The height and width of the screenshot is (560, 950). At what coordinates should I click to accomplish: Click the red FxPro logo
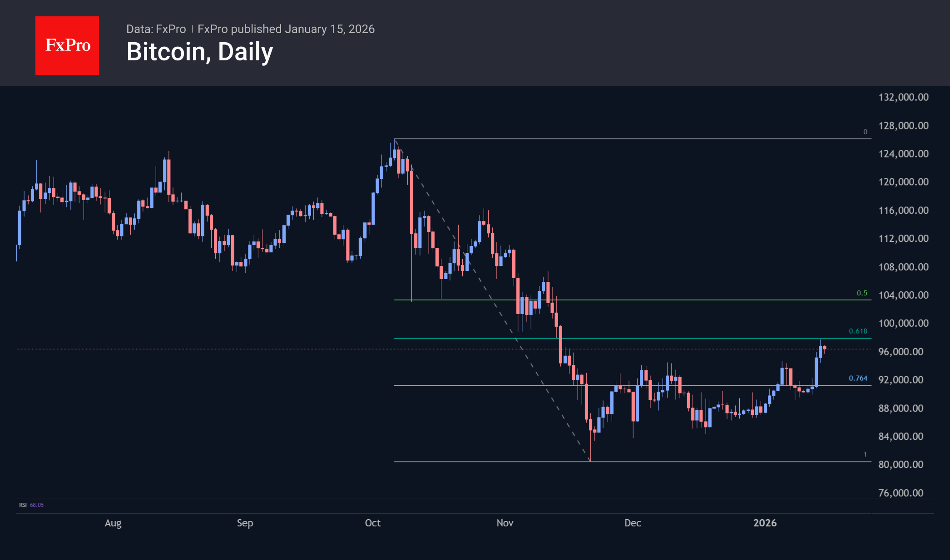coord(67,45)
